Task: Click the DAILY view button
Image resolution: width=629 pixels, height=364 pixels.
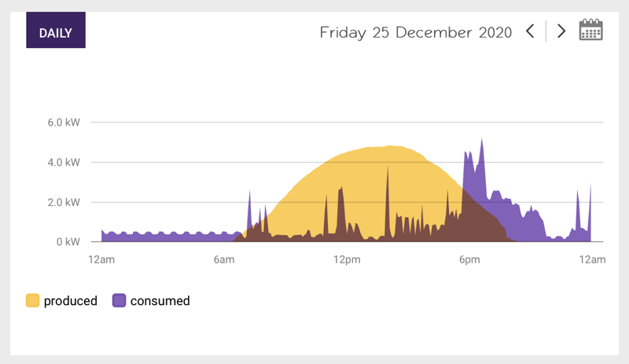Action: tap(56, 32)
